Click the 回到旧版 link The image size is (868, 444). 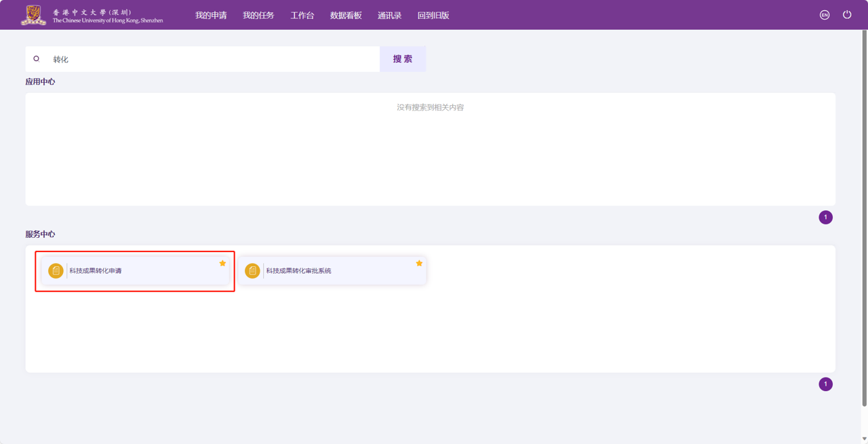tap(433, 15)
